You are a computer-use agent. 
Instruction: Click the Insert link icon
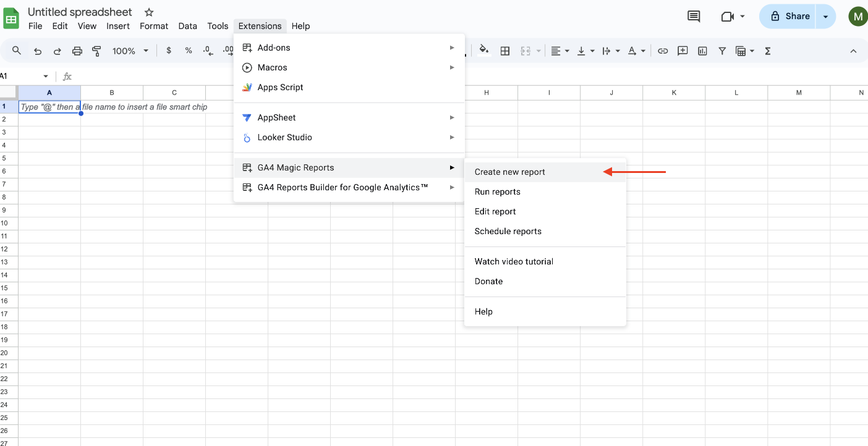(663, 51)
